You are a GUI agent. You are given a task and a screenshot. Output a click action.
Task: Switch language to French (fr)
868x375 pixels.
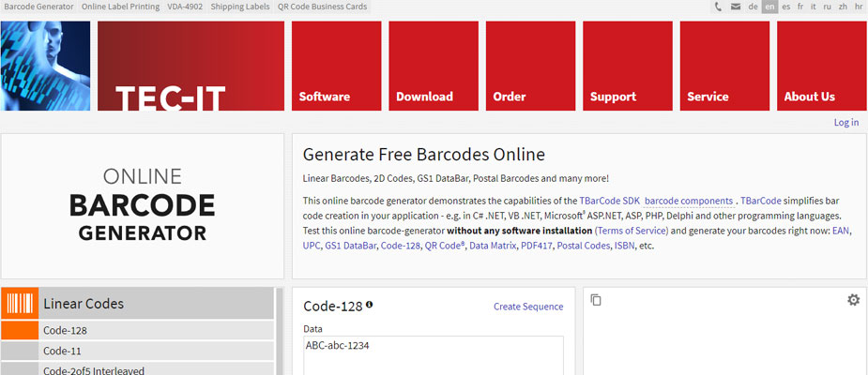(799, 7)
